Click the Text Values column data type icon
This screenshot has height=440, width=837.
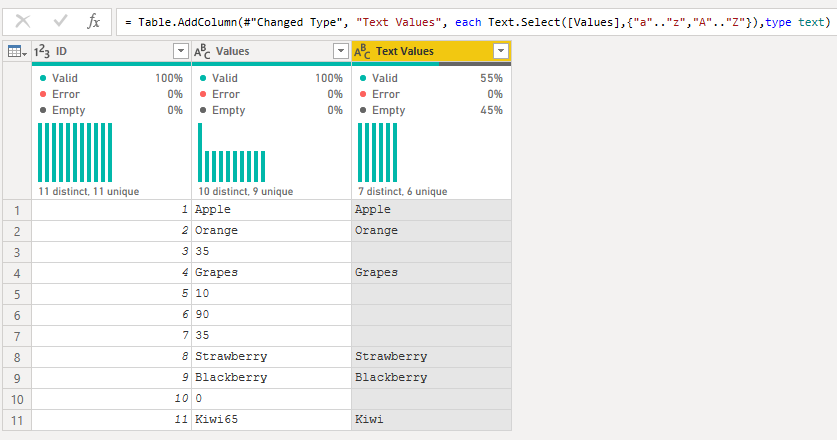(x=362, y=51)
